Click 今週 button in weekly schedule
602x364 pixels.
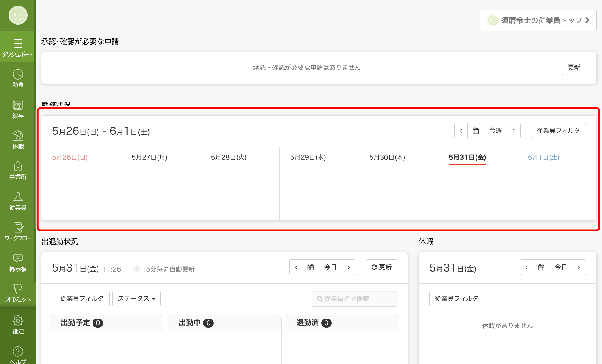pos(495,131)
